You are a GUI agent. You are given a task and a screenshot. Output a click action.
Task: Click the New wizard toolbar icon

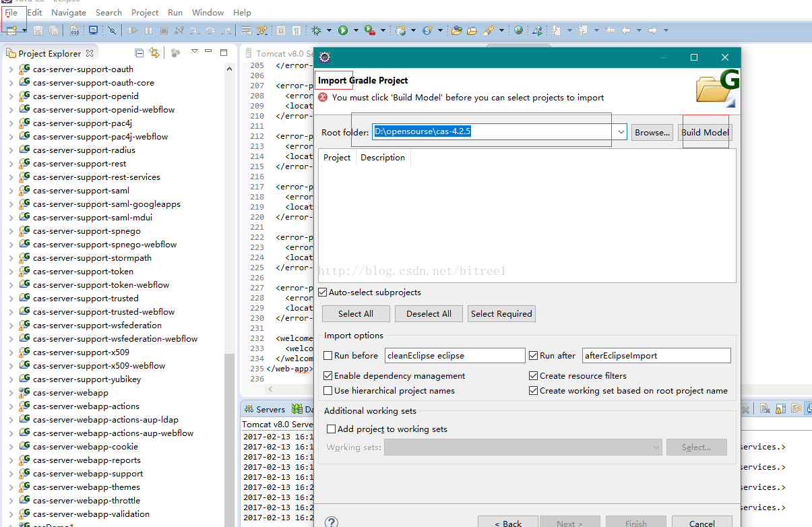pyautogui.click(x=11, y=30)
